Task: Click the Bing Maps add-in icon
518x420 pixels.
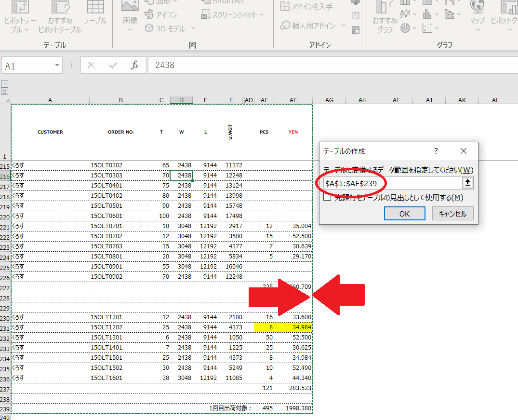Action: 356,15
